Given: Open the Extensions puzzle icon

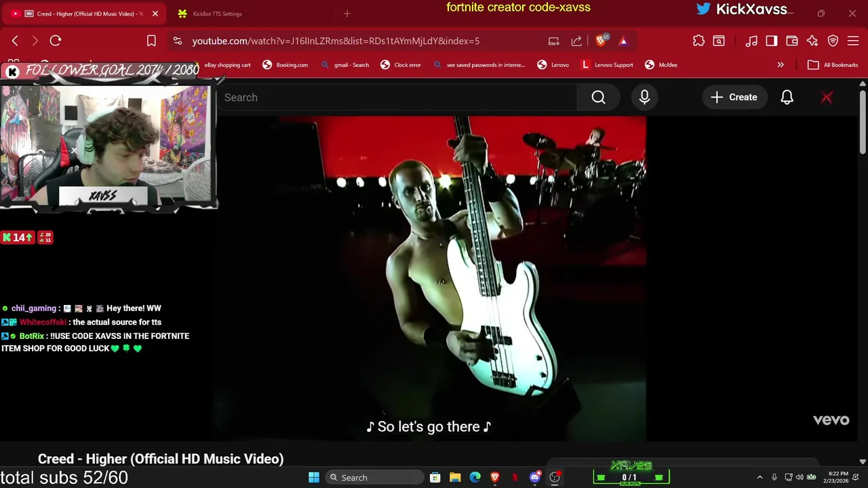Looking at the screenshot, I should click(x=698, y=41).
